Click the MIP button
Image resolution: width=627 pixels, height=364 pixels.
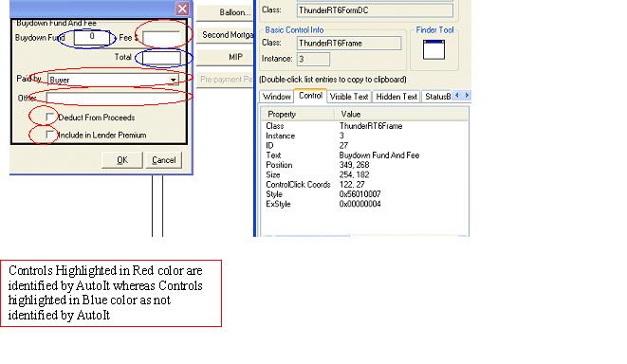[226, 57]
